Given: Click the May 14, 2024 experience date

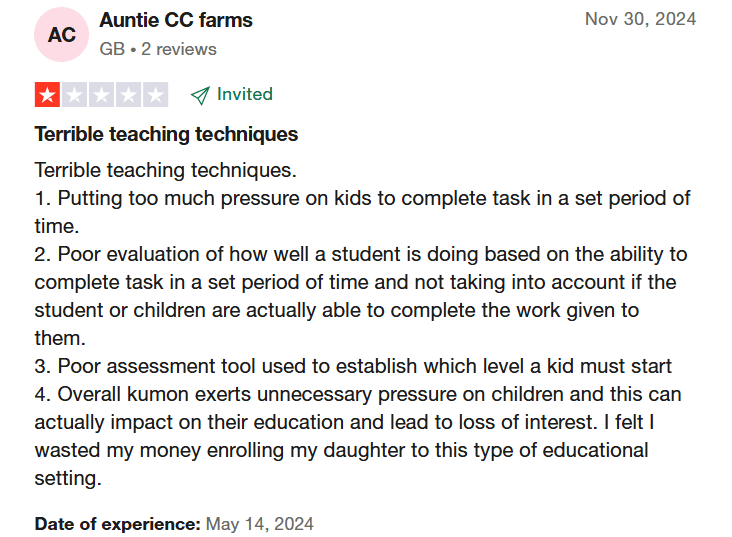Looking at the screenshot, I should click(260, 524).
